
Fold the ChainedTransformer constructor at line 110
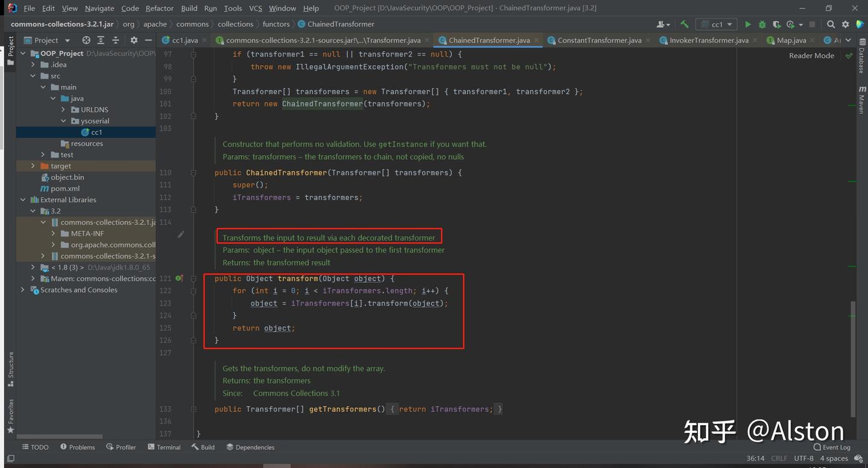193,172
